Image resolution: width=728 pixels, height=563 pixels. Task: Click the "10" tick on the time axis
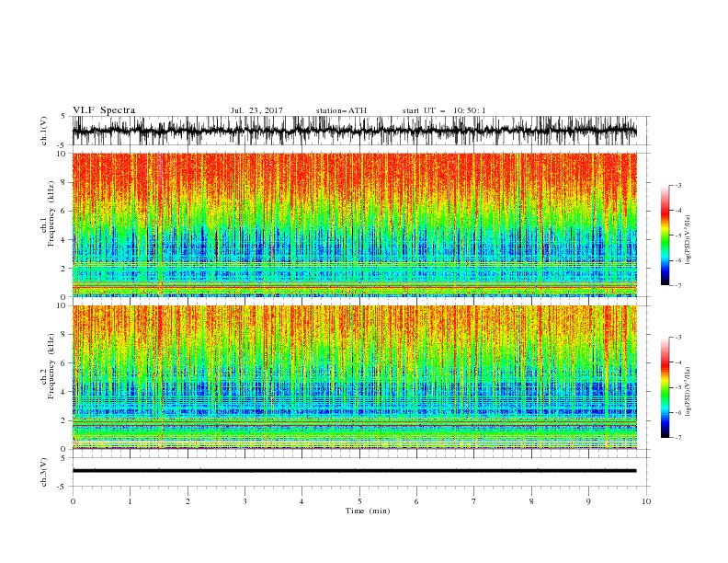646,501
